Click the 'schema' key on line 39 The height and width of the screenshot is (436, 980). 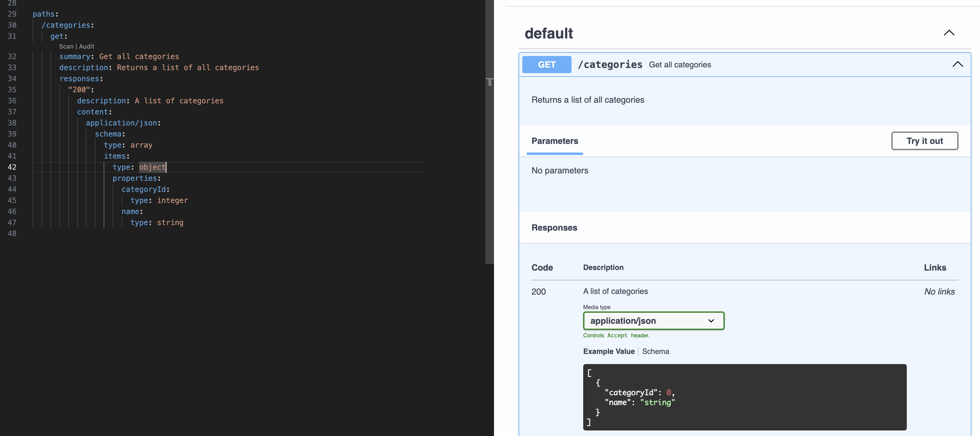point(108,134)
